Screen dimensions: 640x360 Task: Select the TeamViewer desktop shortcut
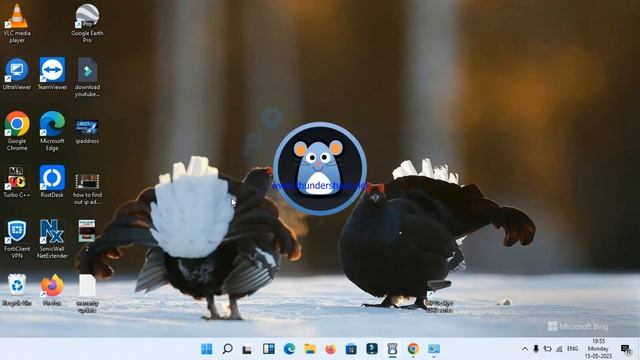click(x=52, y=73)
